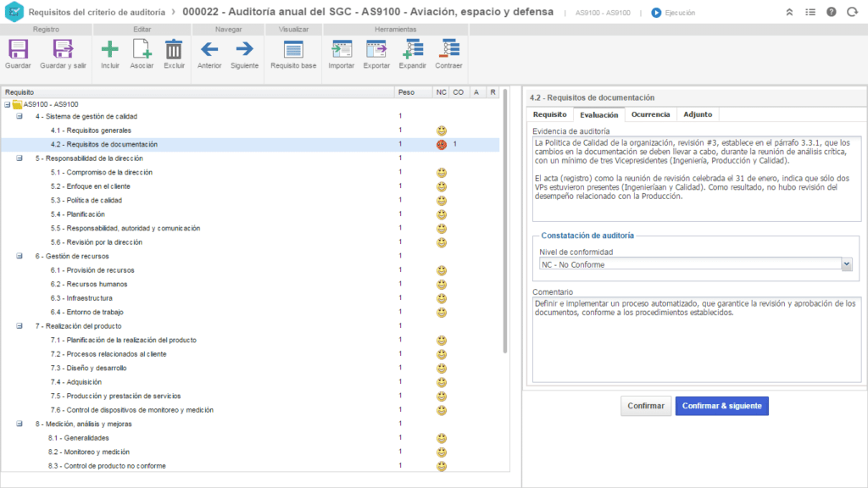This screenshot has width=868, height=488.
Task: Collapse the 5 - Responsabilidad de la dirección node
Action: pyautogui.click(x=19, y=158)
